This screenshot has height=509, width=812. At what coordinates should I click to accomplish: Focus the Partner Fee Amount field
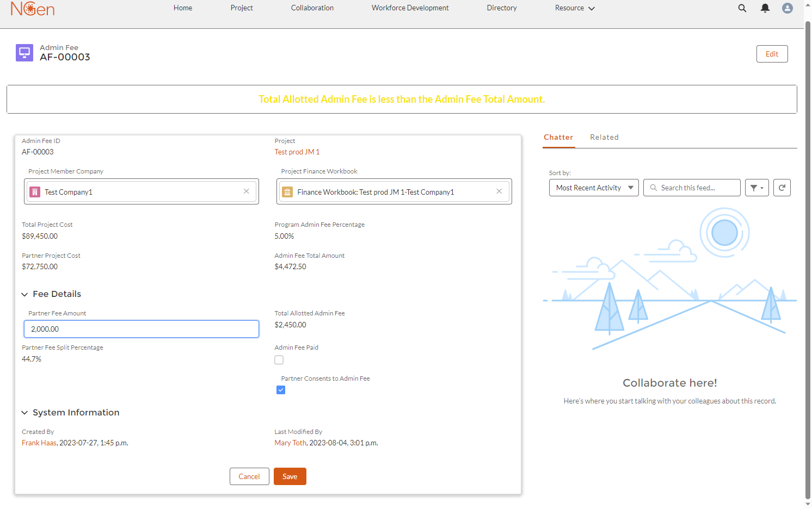click(x=142, y=329)
